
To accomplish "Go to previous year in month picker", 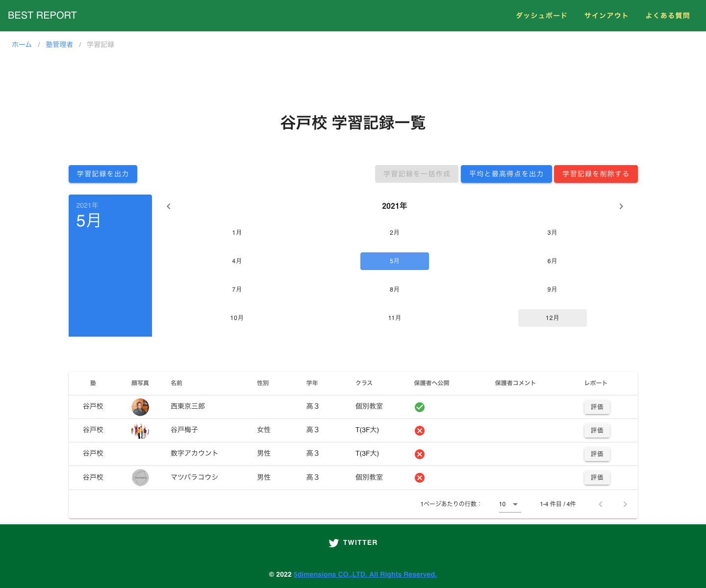I will point(169,206).
